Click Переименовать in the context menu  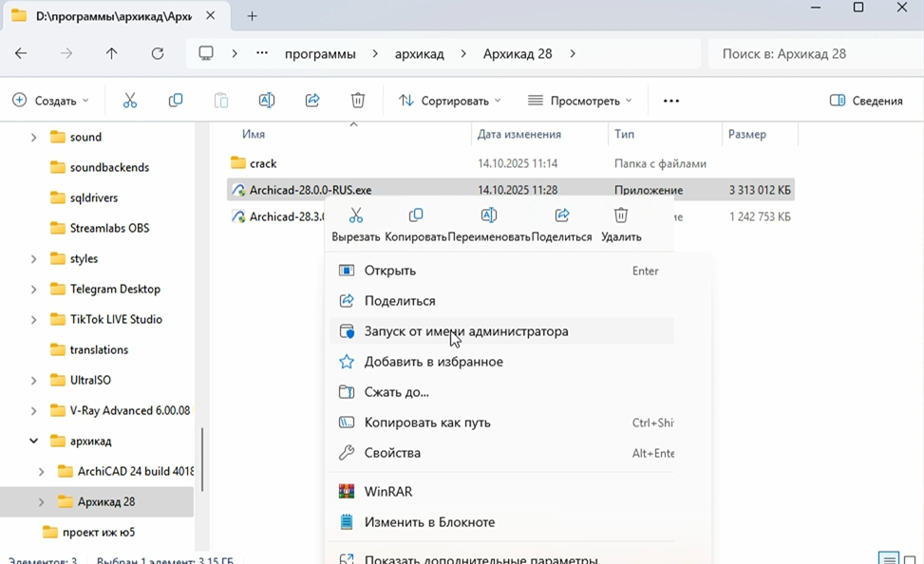point(489,224)
